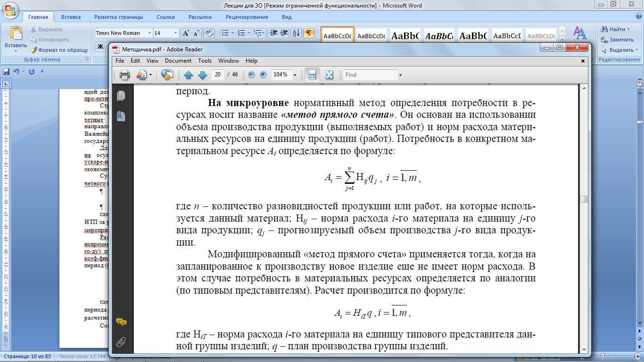Open the font size 14 dropdown
This screenshot has height=362, width=644.
pyautogui.click(x=176, y=33)
